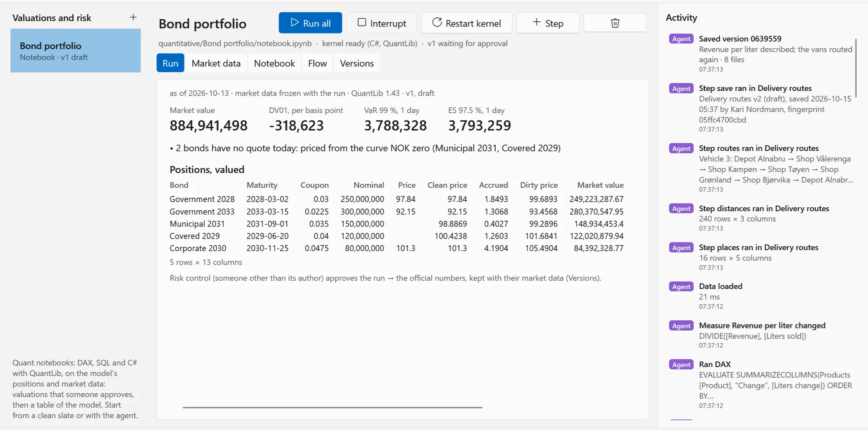
Task: Open the Flow tab
Action: [x=317, y=63]
